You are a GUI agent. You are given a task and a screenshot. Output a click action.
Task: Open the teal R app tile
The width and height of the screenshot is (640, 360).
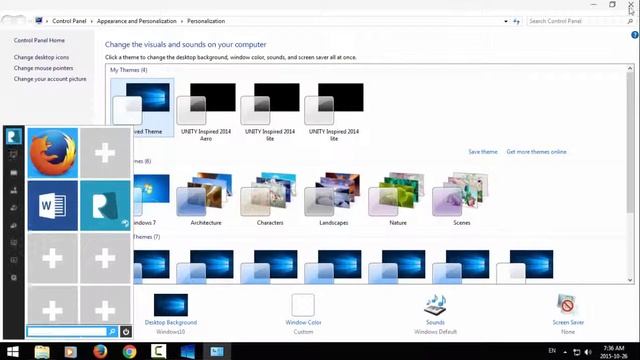coord(105,206)
